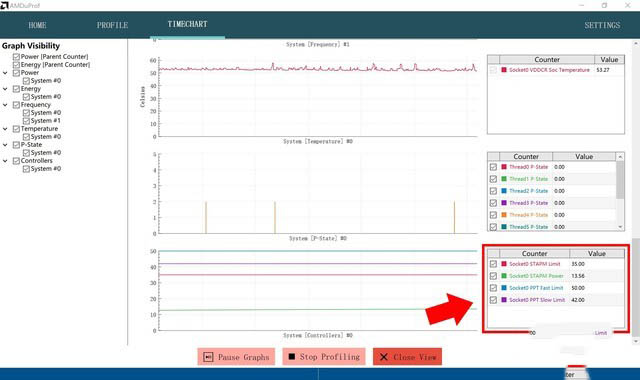
Task: Uncheck the Temperature group checkbox
Action: coord(16,129)
